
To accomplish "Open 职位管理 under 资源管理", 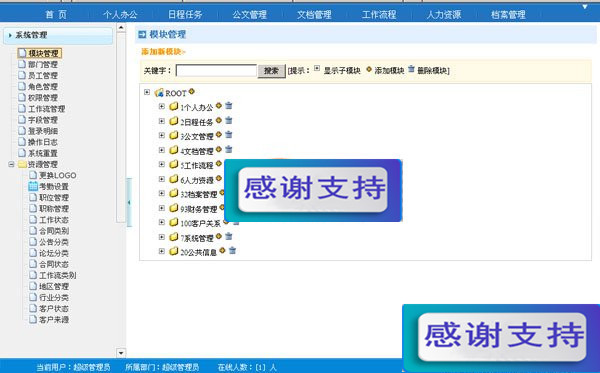I will click(54, 197).
